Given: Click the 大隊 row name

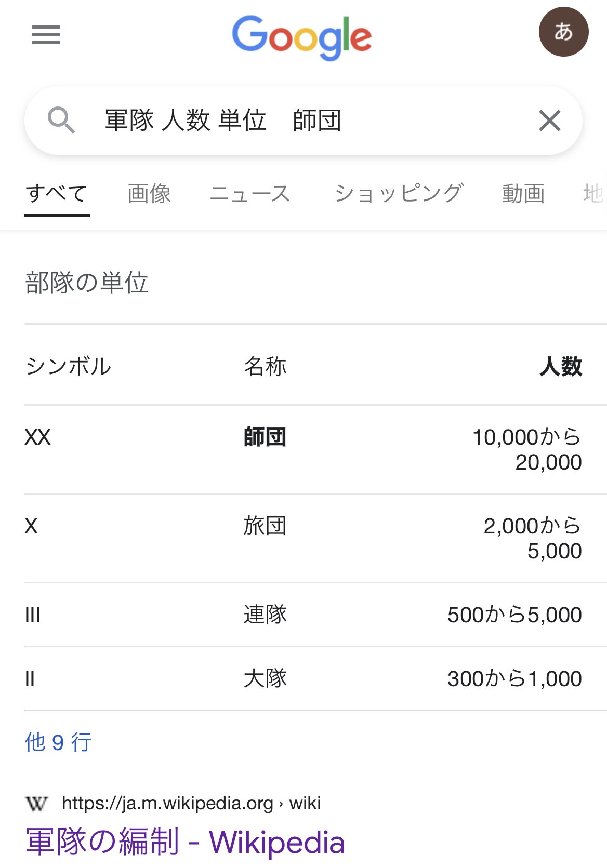Looking at the screenshot, I should 265,678.
